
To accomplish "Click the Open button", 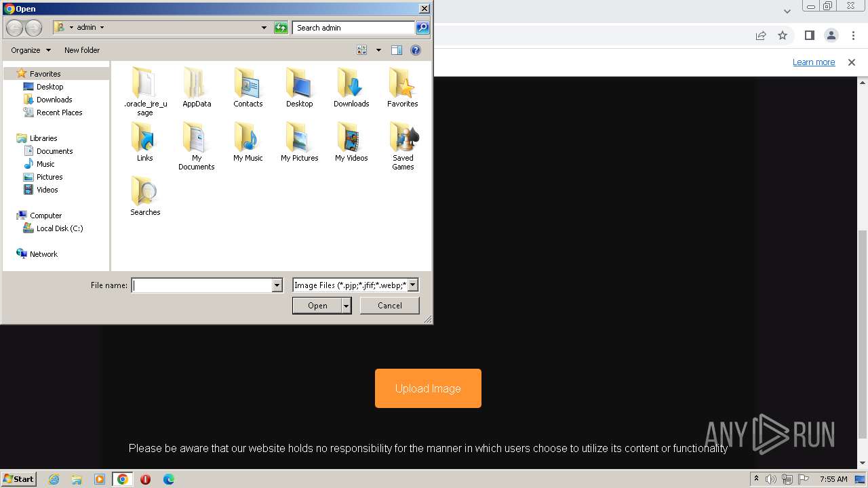I will pos(317,306).
